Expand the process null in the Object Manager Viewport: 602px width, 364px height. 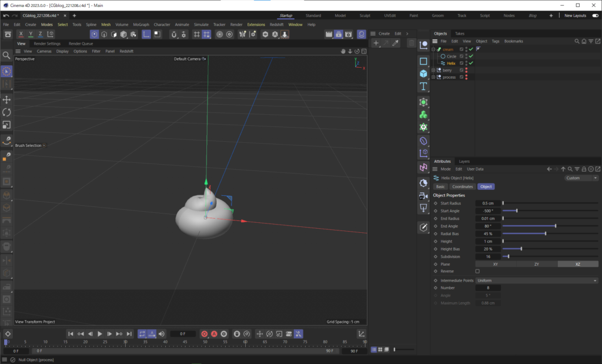point(434,77)
